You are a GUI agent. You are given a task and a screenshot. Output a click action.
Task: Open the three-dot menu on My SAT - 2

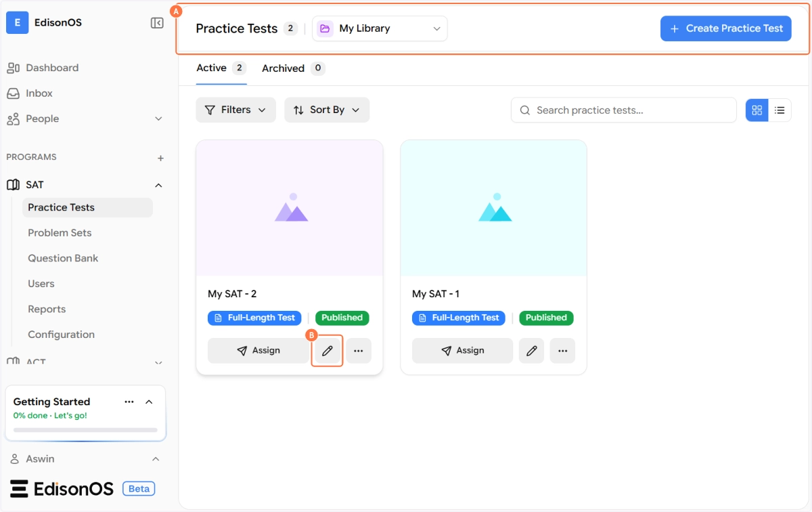tap(359, 351)
